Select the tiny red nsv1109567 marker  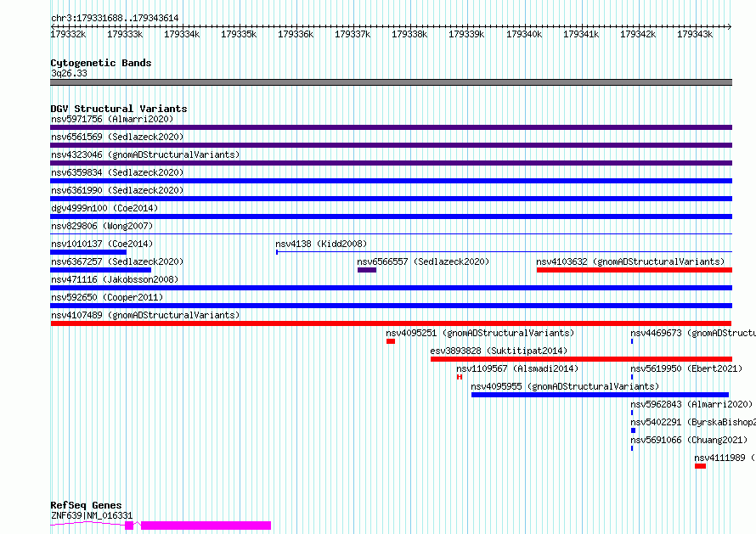point(460,377)
